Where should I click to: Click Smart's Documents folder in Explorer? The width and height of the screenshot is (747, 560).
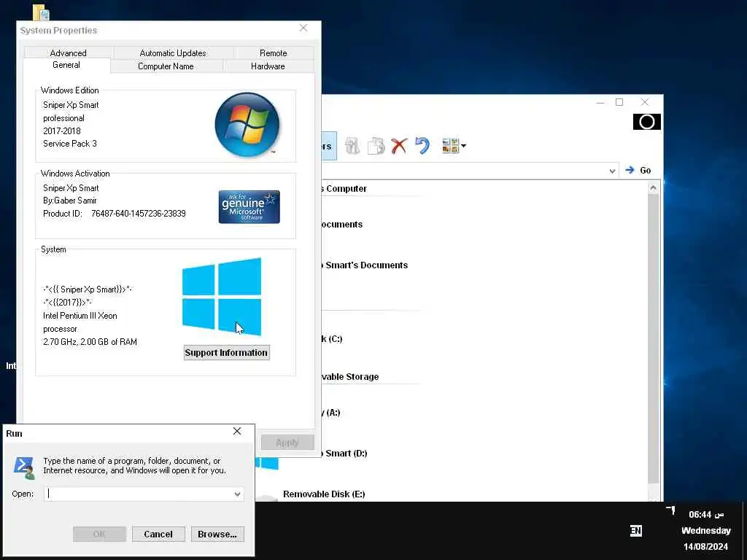(365, 265)
